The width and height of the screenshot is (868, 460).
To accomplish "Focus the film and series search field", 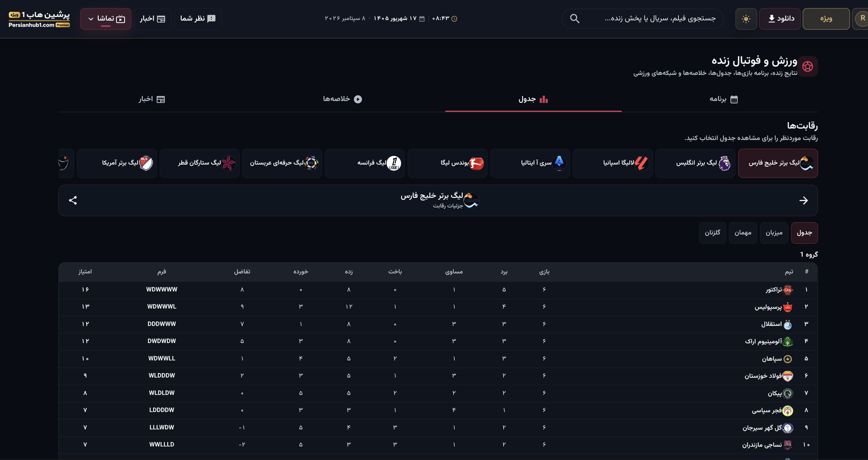I will coord(642,19).
